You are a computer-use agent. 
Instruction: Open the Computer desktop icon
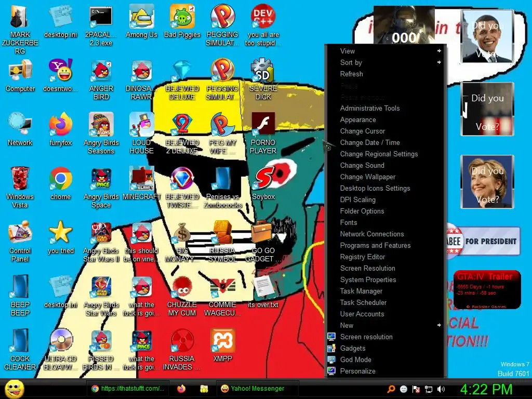click(x=20, y=75)
